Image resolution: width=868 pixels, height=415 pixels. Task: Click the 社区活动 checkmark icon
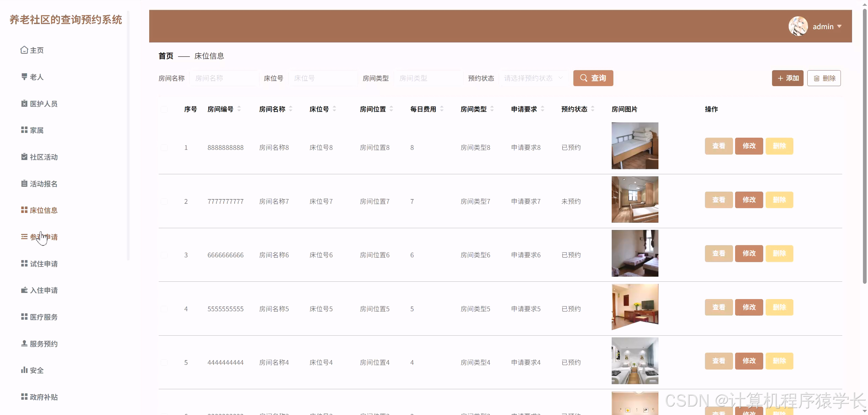pos(24,157)
